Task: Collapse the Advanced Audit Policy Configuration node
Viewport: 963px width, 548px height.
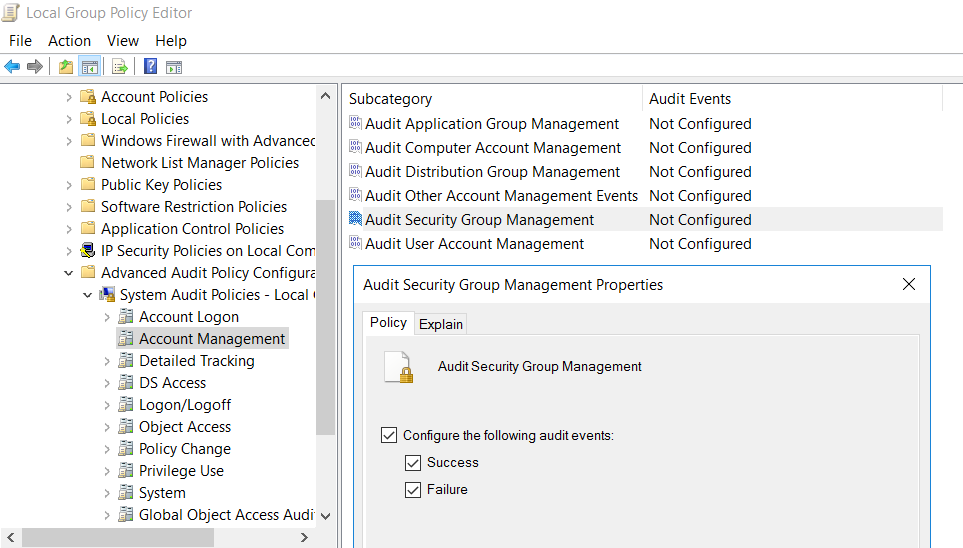Action: click(69, 273)
